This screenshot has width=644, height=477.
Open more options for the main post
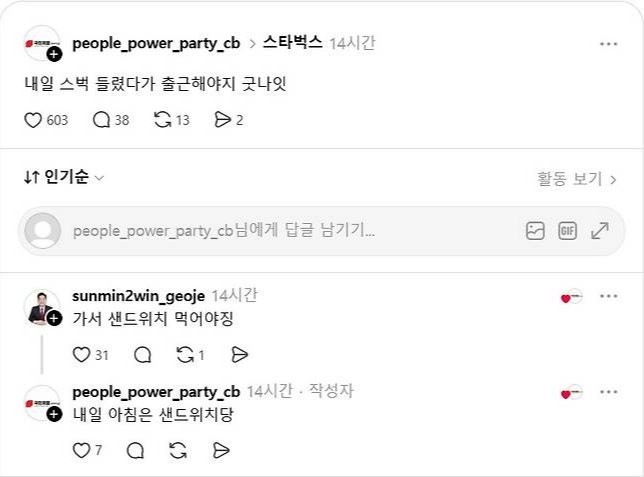click(x=609, y=44)
